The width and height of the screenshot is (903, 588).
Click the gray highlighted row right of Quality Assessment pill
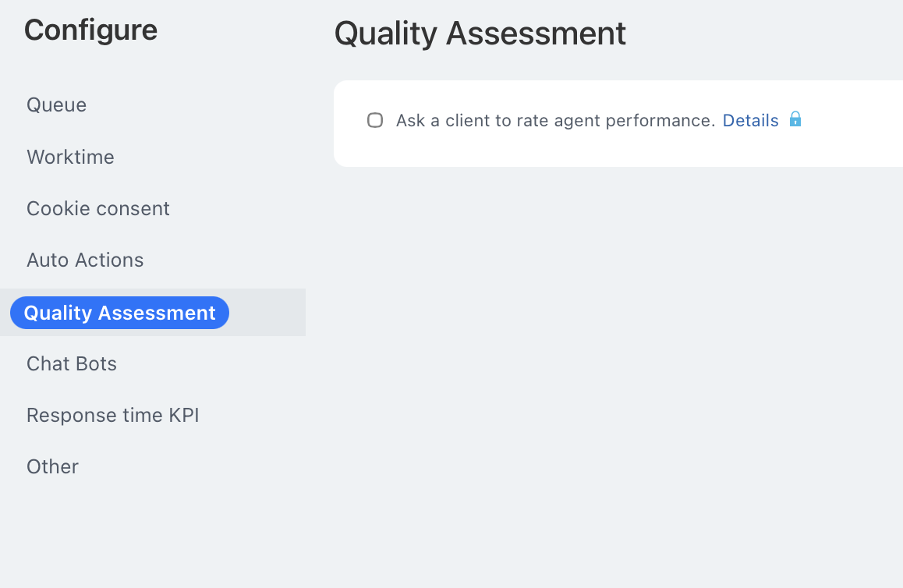269,313
